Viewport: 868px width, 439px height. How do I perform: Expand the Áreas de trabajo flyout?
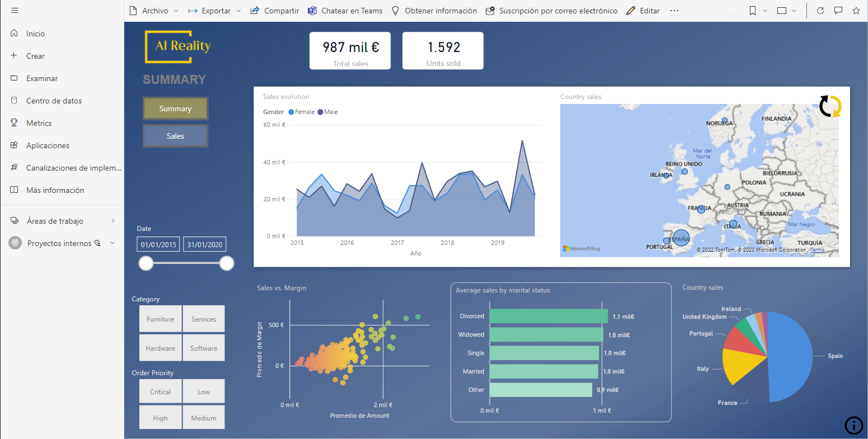click(113, 221)
